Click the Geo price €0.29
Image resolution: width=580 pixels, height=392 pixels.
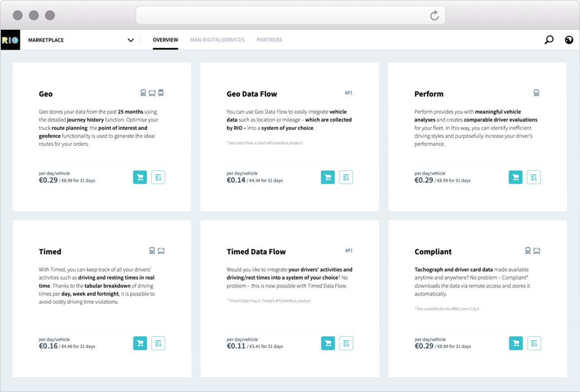[48, 180]
